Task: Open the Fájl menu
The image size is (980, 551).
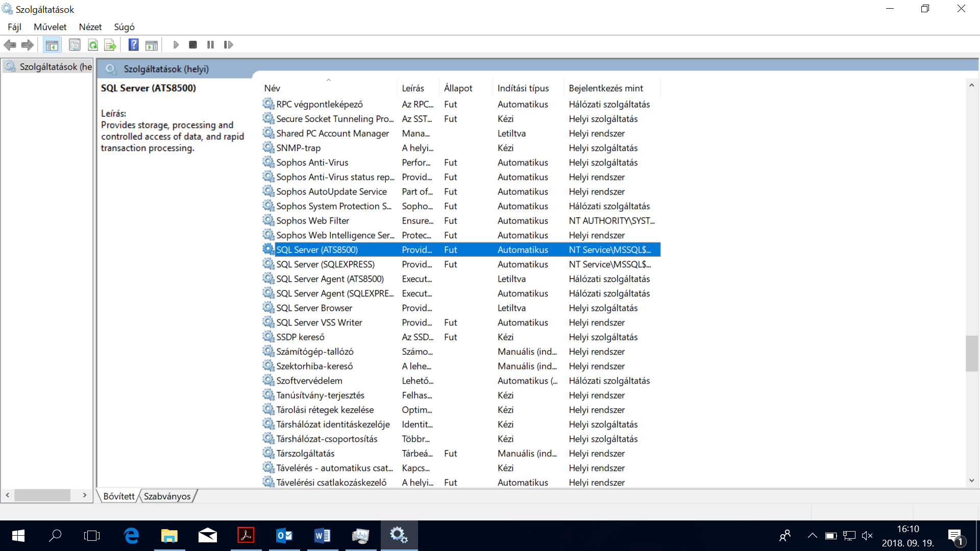Action: [x=14, y=27]
